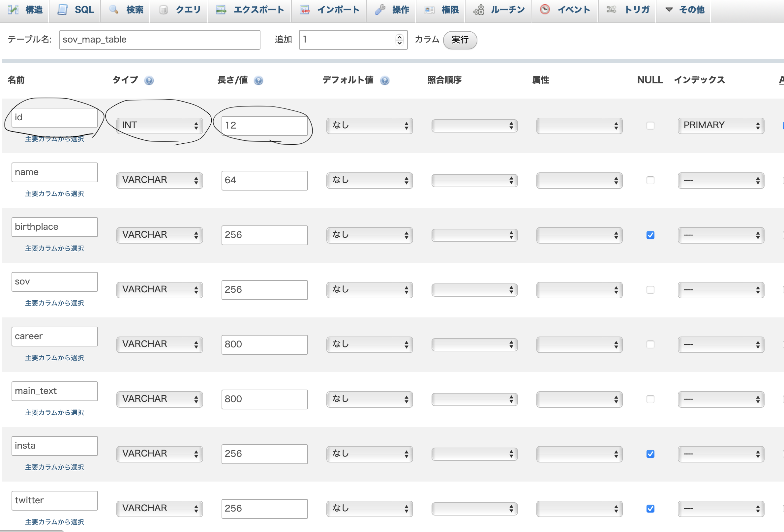Click the SQL tab icon
This screenshot has width=784, height=532.
[62, 10]
